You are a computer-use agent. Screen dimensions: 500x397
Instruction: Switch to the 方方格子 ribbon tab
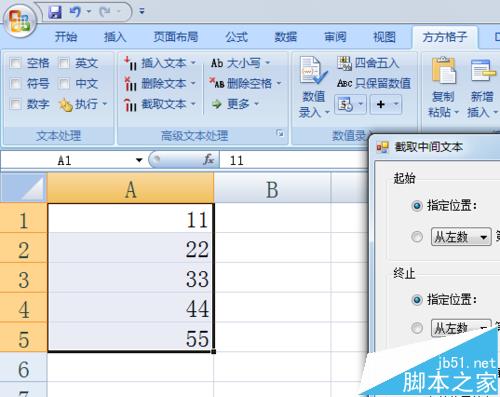click(x=444, y=37)
